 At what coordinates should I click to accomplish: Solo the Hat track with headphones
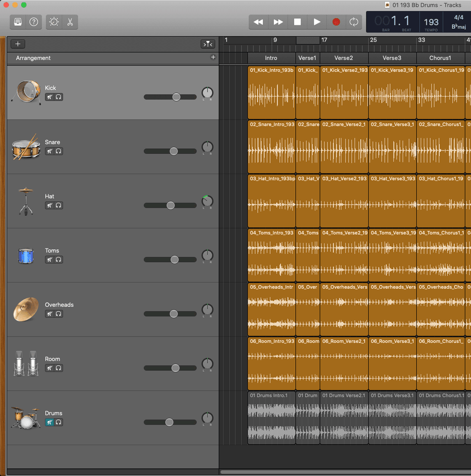point(59,206)
